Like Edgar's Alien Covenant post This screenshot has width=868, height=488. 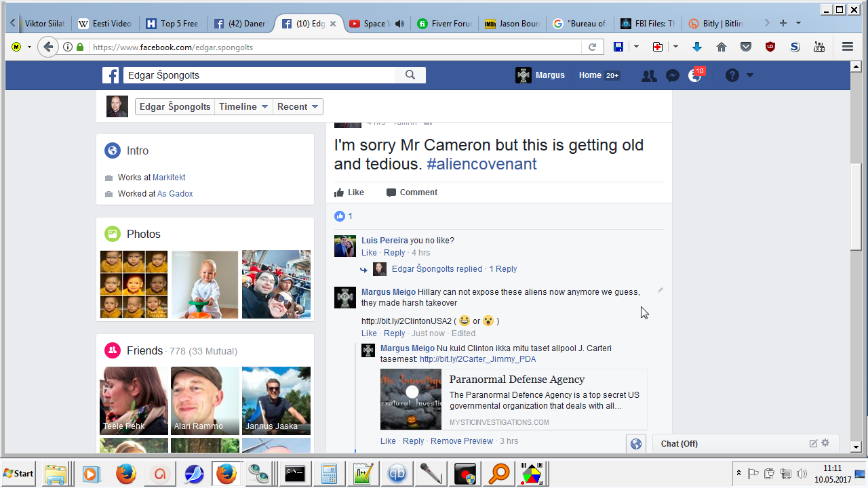point(349,192)
